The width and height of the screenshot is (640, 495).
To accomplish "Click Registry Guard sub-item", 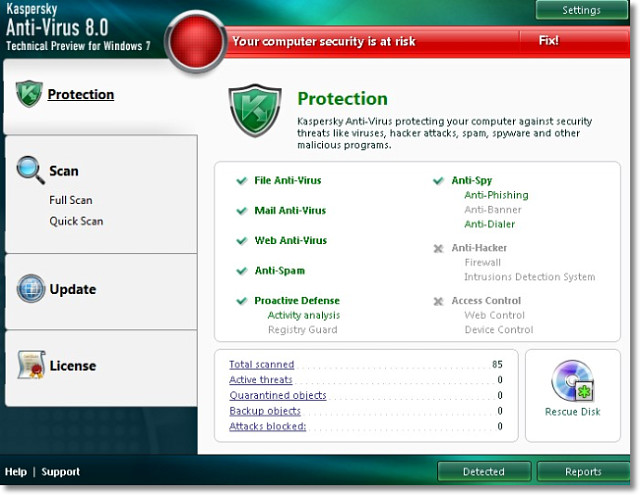I will point(302,330).
